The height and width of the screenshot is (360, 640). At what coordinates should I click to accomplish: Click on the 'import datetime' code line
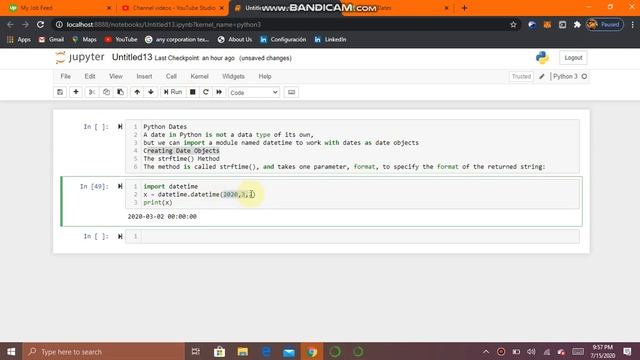tap(171, 187)
